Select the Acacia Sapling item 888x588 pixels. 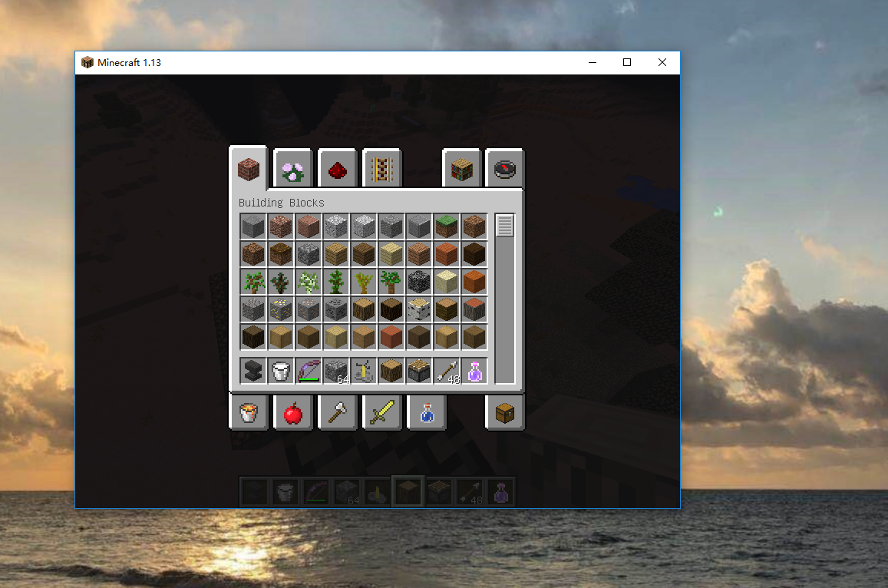click(x=364, y=282)
